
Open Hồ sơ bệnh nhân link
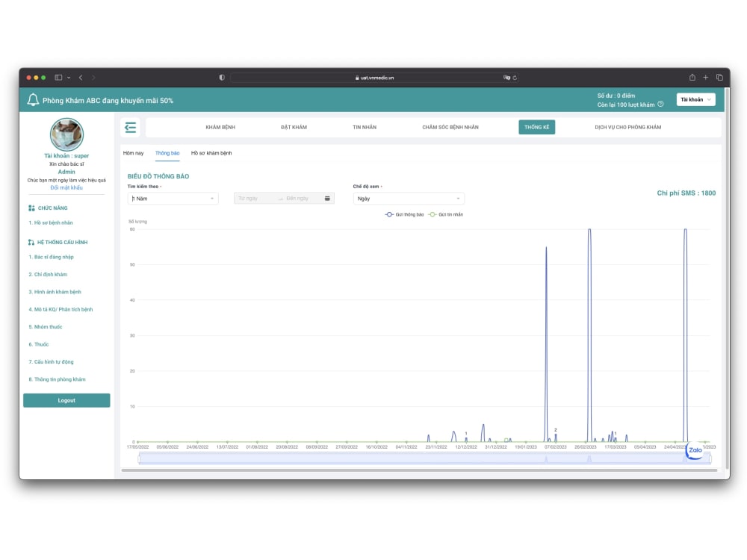click(x=51, y=223)
